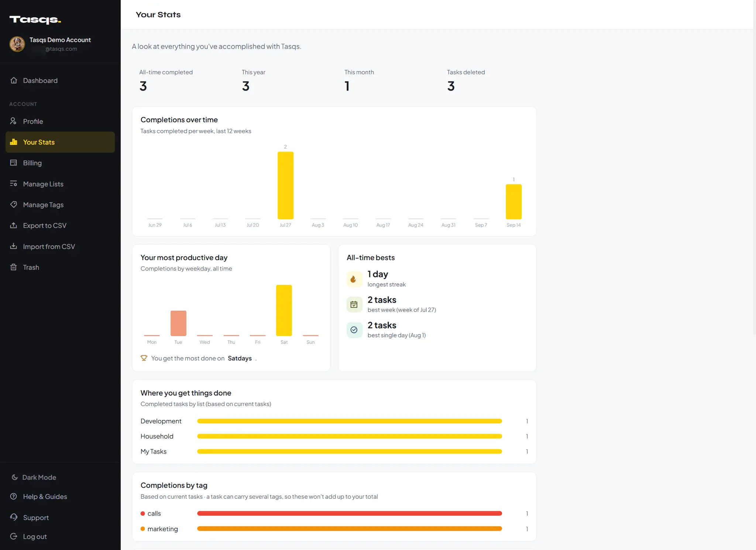Click the Trash bin icon
756x550 pixels.
[x=14, y=267]
